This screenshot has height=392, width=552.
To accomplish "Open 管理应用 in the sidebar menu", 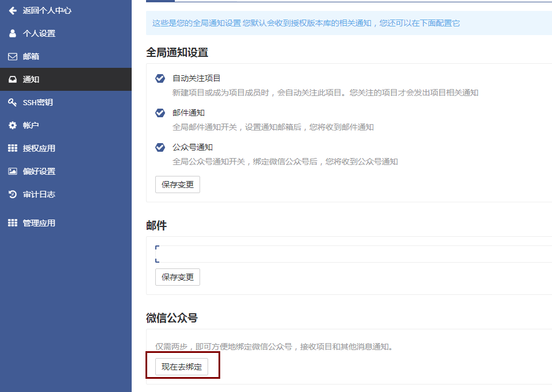I will [x=39, y=223].
